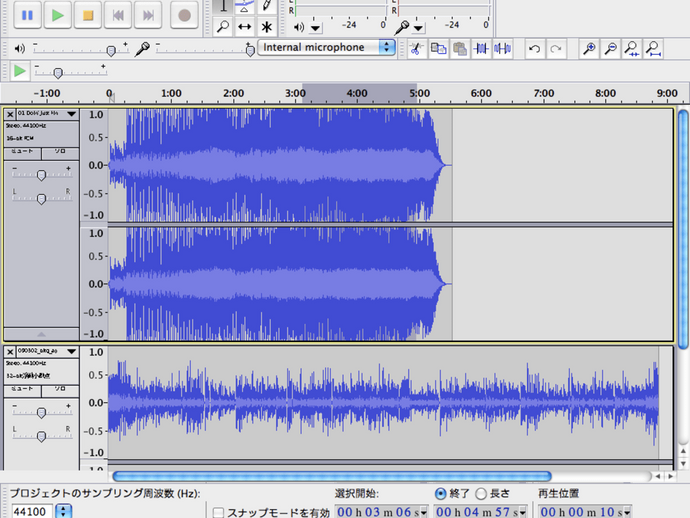Stop playback with the yellow Stop button
This screenshot has height=518, width=690.
88,15
